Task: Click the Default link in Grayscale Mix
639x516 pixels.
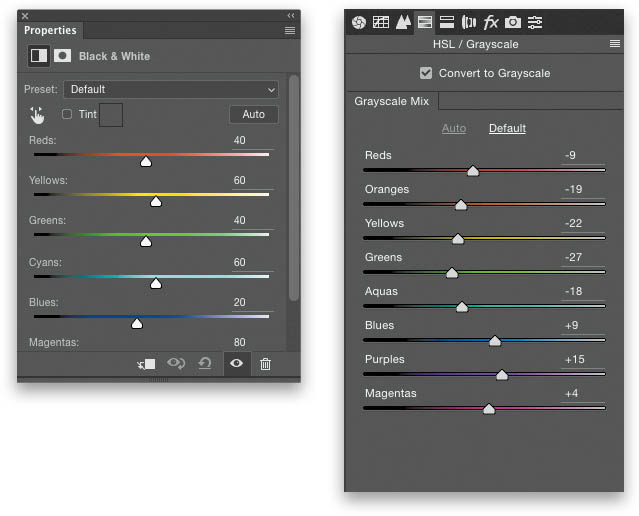Action: click(507, 128)
